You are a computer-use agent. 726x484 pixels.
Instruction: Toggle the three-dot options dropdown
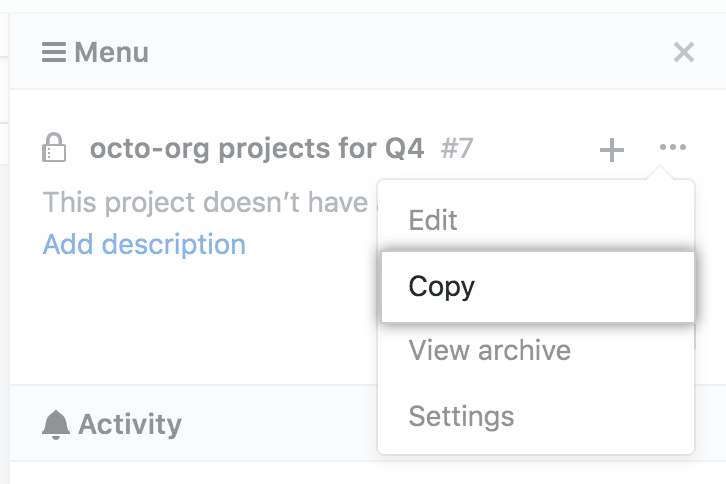pos(673,148)
